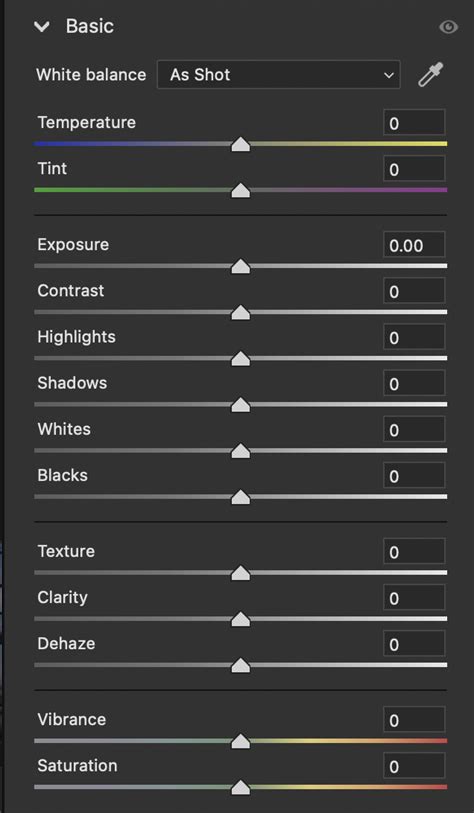The width and height of the screenshot is (474, 813).
Task: Toggle Basic panel visibility eye icon
Action: (x=449, y=26)
